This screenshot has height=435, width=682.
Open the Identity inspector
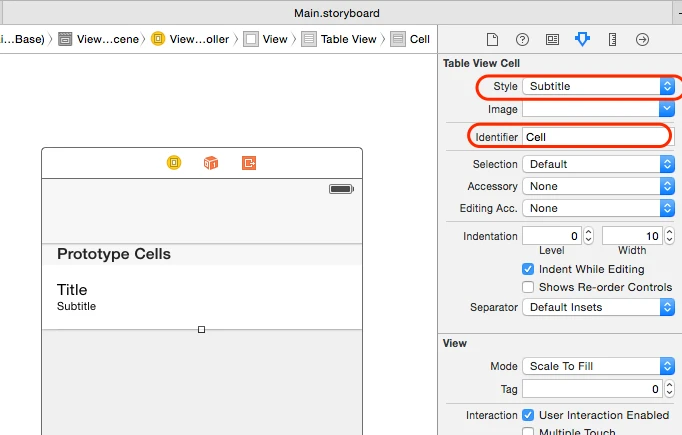click(x=552, y=40)
